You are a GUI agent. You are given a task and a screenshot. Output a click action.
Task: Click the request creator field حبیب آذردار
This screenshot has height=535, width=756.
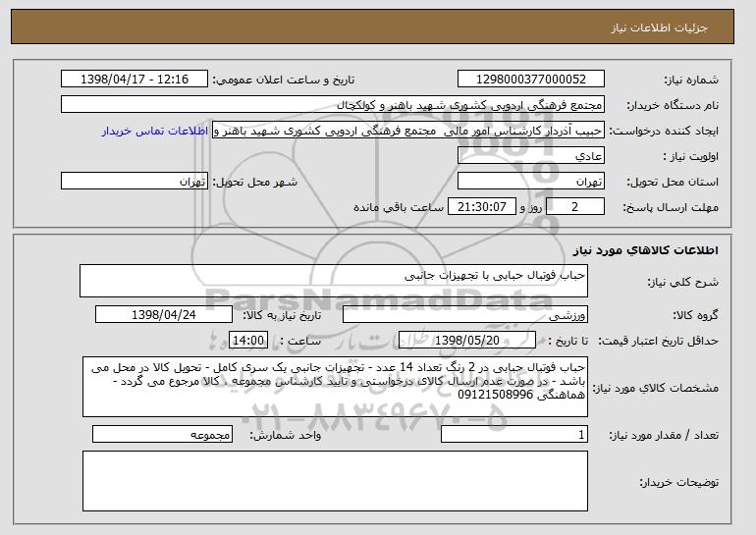[408, 131]
